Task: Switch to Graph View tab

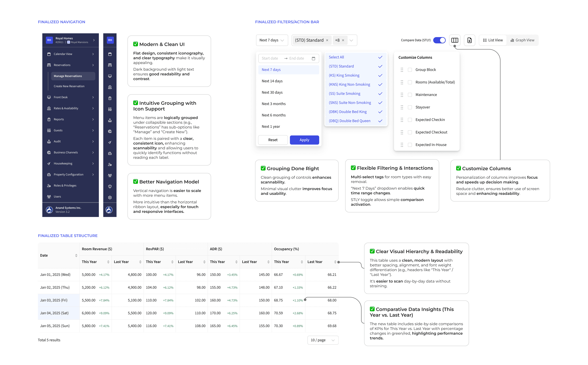Action: point(522,40)
